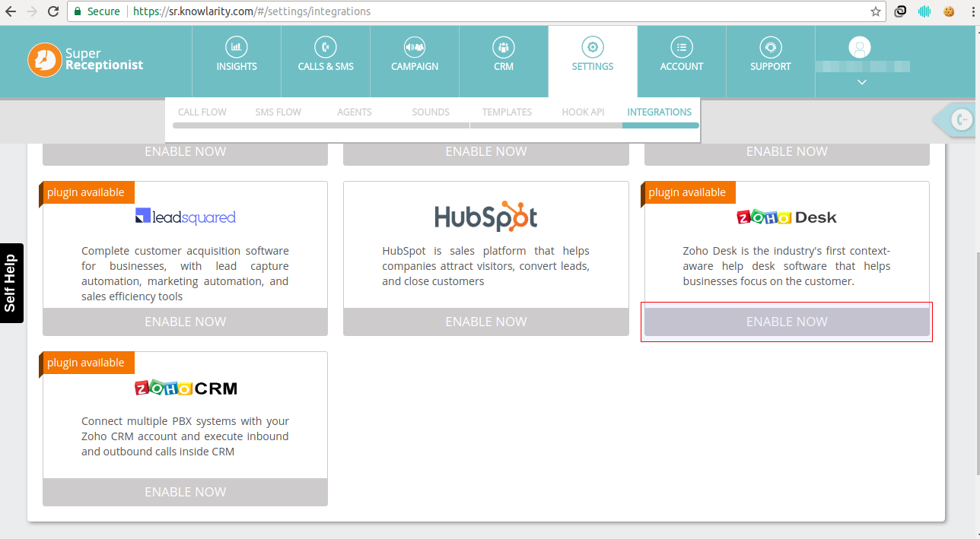Image resolution: width=980 pixels, height=539 pixels.
Task: Click the Zoho Desk logo
Action: (x=787, y=217)
